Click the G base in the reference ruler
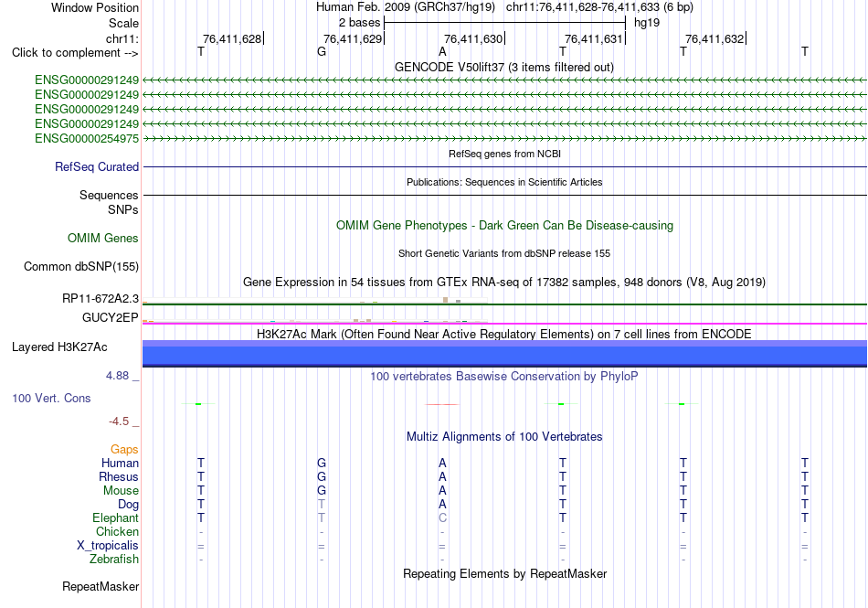This screenshot has height=608, width=868. tap(322, 52)
